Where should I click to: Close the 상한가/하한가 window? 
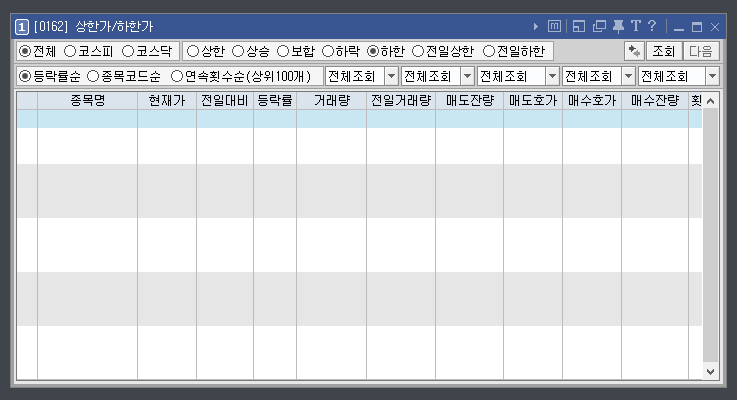[715, 27]
